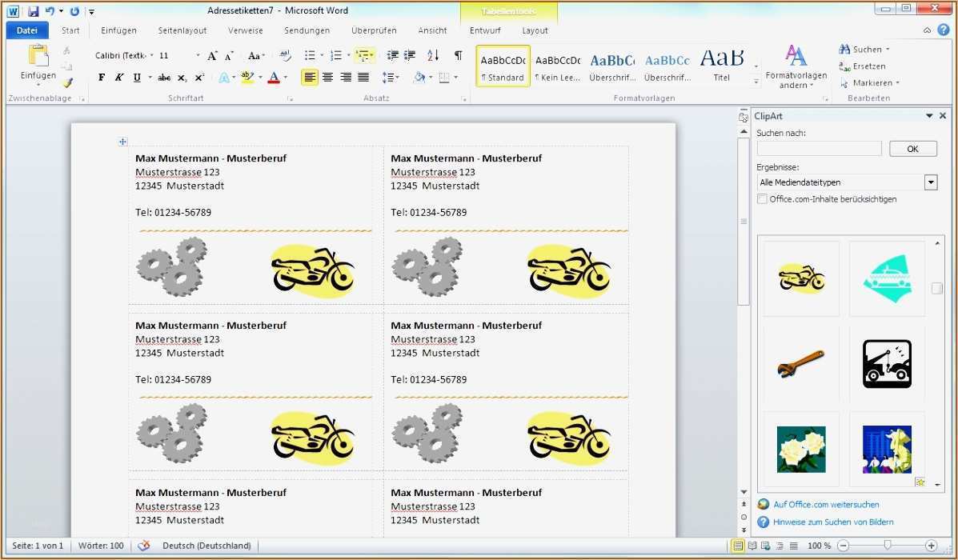Open the Entwurf tab under Tabellentools
The width and height of the screenshot is (958, 560).
pos(484,30)
